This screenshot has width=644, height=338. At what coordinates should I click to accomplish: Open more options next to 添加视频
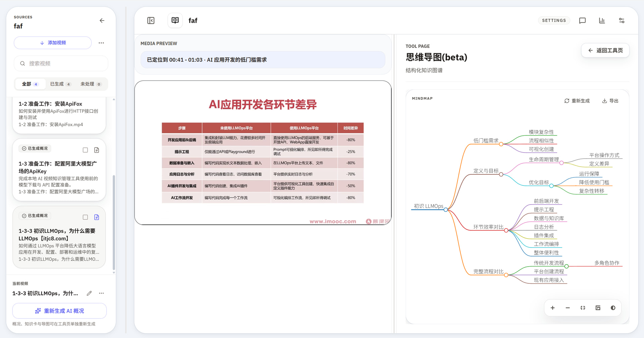[x=101, y=43]
